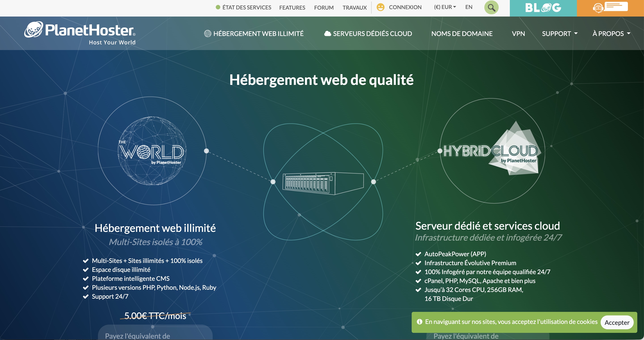Click 'Host Your World' tagline
The width and height of the screenshot is (644, 340).
point(112,42)
